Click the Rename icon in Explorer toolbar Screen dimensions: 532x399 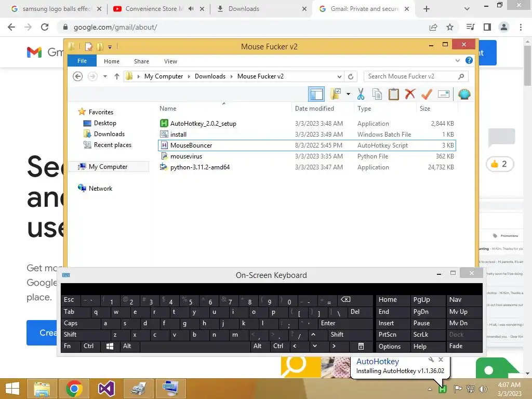coord(444,94)
